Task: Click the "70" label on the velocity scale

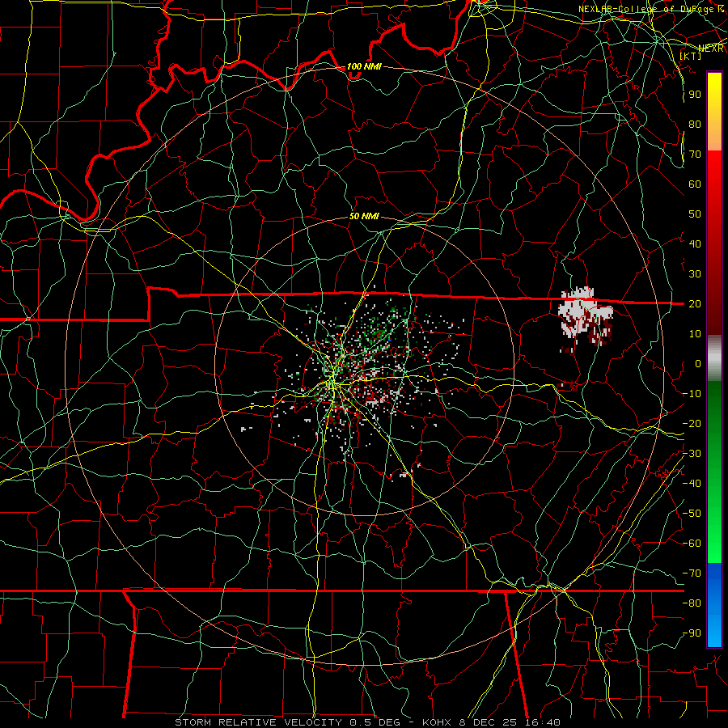Action: 695,154
